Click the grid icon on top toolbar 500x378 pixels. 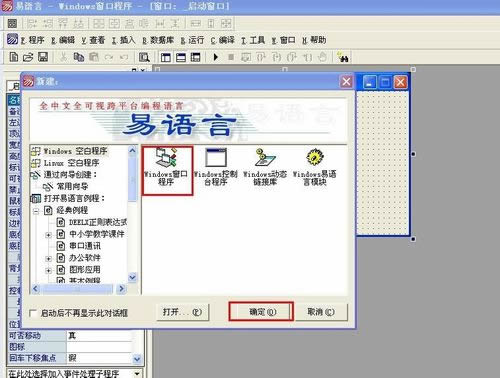[12, 23]
